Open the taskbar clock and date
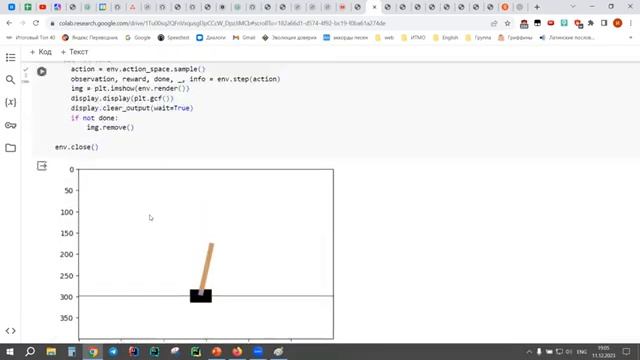The height and width of the screenshot is (360, 640). tap(603, 351)
